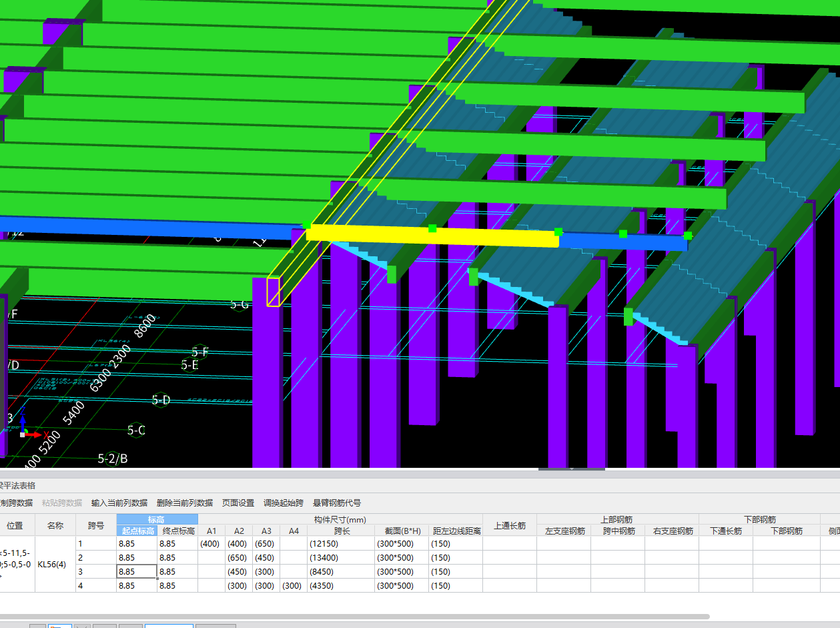Click the span length cell (8450)

pos(341,571)
